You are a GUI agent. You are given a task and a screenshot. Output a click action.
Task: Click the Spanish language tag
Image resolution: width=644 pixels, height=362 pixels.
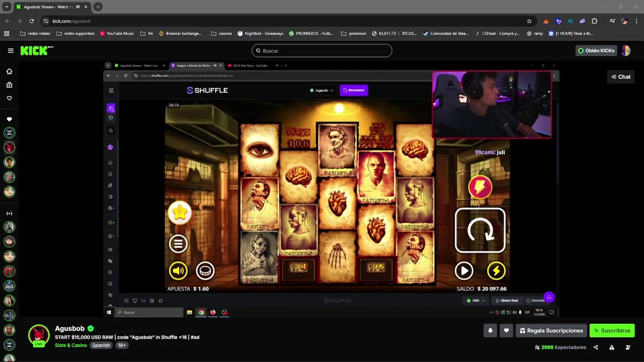click(x=101, y=345)
